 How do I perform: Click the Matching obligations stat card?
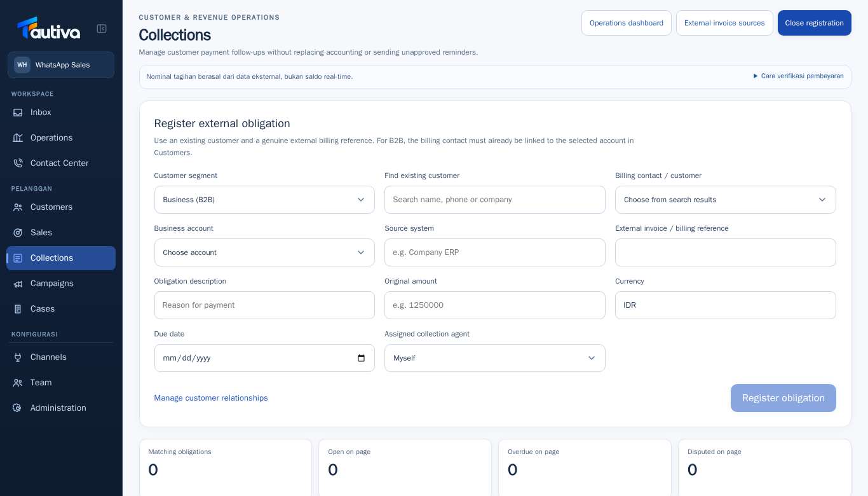226,467
